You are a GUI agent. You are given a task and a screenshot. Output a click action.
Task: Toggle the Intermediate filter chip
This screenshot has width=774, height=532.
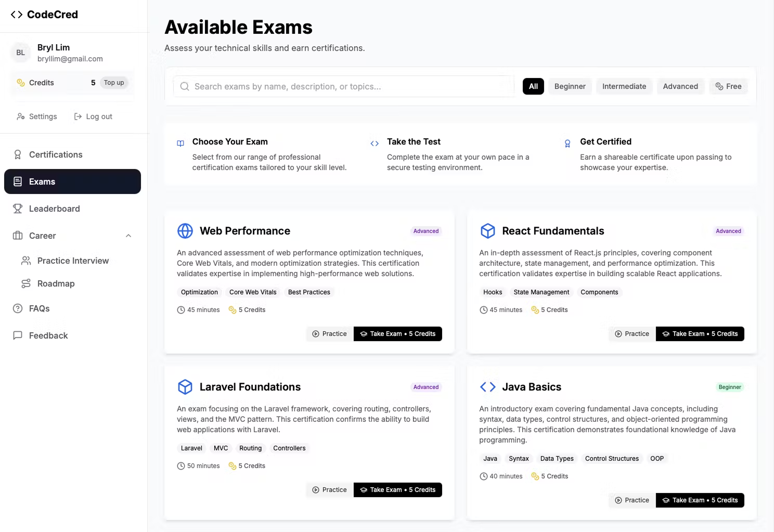click(624, 86)
